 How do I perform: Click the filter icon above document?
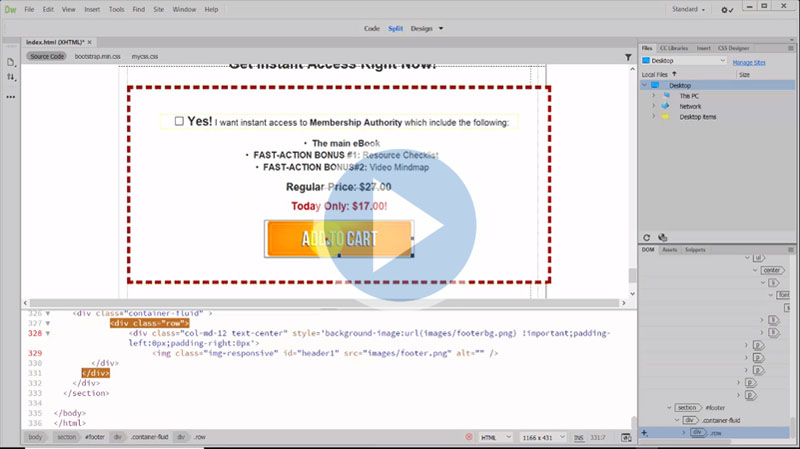[627, 57]
